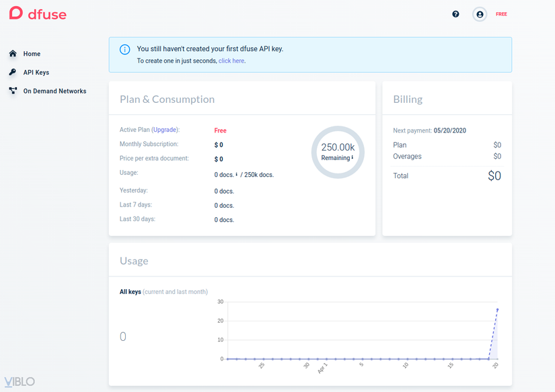The image size is (555, 392).
Task: Click the Apr 1 chart data point
Action: [x=326, y=359]
